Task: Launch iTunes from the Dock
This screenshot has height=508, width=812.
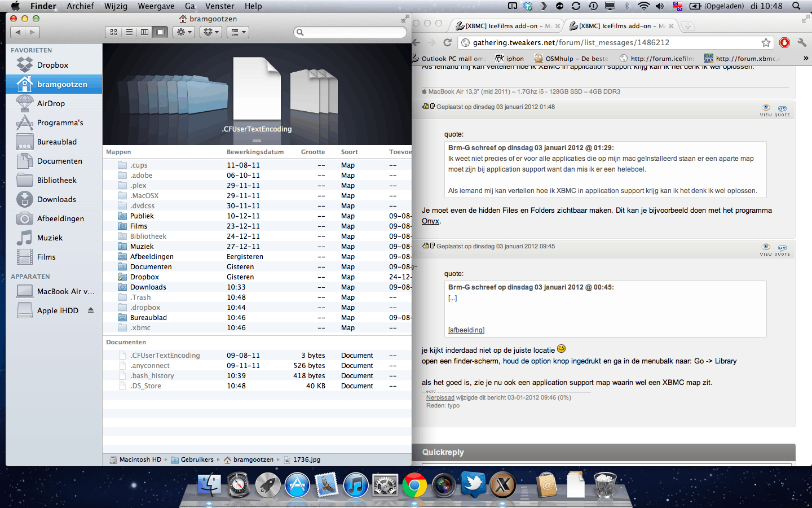Action: tap(356, 485)
